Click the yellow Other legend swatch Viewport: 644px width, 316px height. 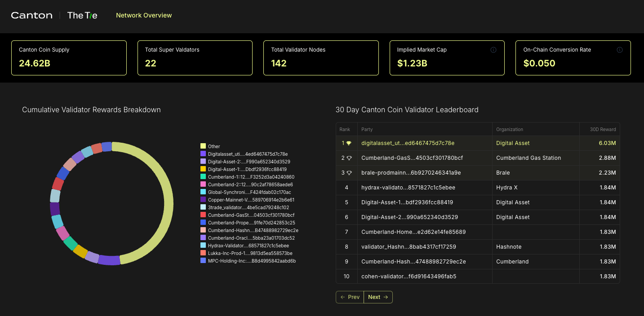(x=203, y=146)
